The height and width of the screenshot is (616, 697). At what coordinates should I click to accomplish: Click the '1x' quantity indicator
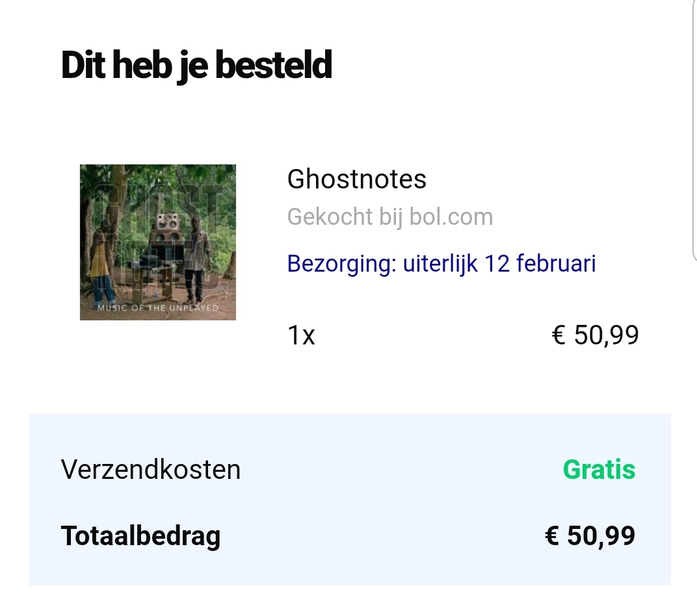pyautogui.click(x=301, y=336)
